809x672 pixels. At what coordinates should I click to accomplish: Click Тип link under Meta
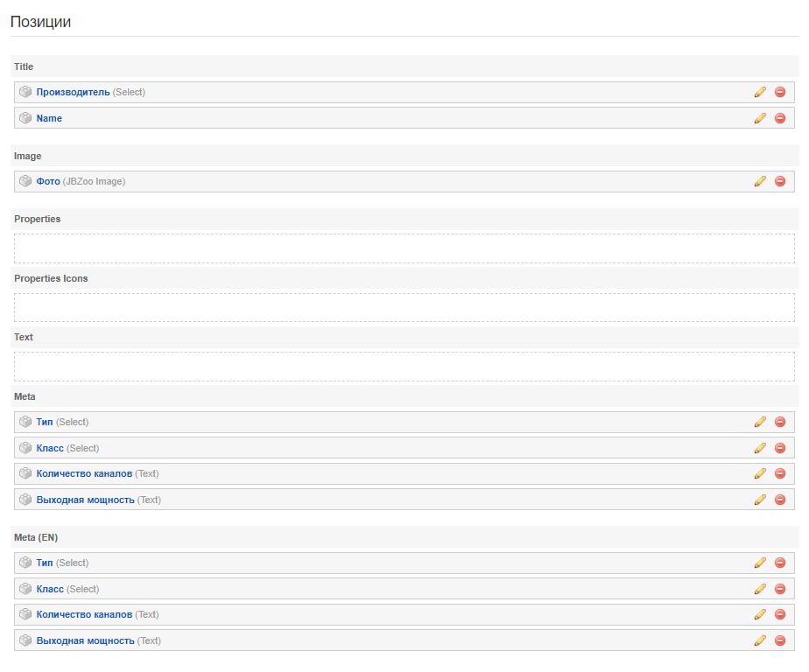(x=45, y=422)
